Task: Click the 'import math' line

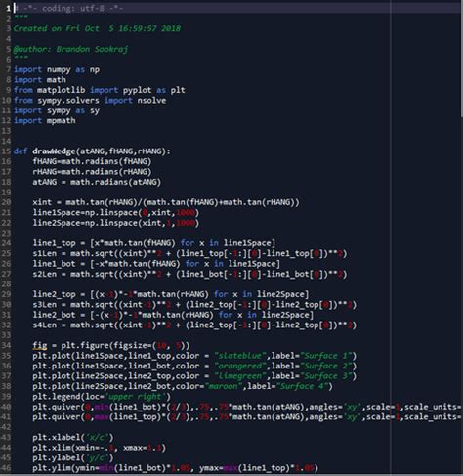Action: pos(40,80)
